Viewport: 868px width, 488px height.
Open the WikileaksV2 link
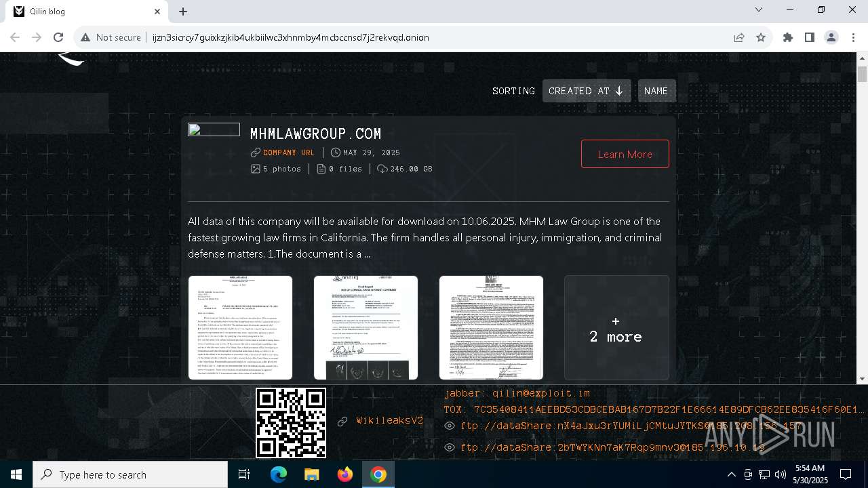click(x=390, y=421)
